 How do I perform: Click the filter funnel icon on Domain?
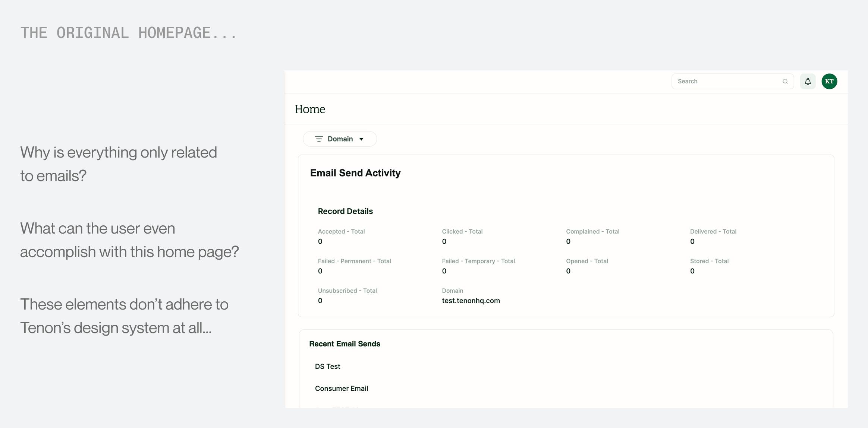(x=319, y=139)
